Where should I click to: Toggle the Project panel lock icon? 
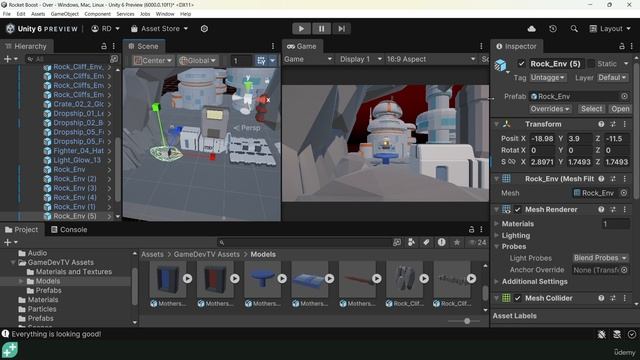471,229
